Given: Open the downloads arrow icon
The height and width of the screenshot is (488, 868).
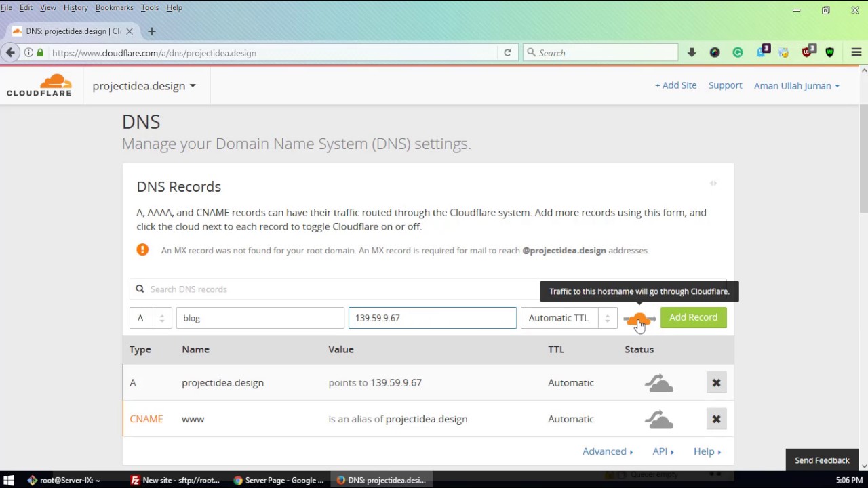Looking at the screenshot, I should pyautogui.click(x=692, y=53).
